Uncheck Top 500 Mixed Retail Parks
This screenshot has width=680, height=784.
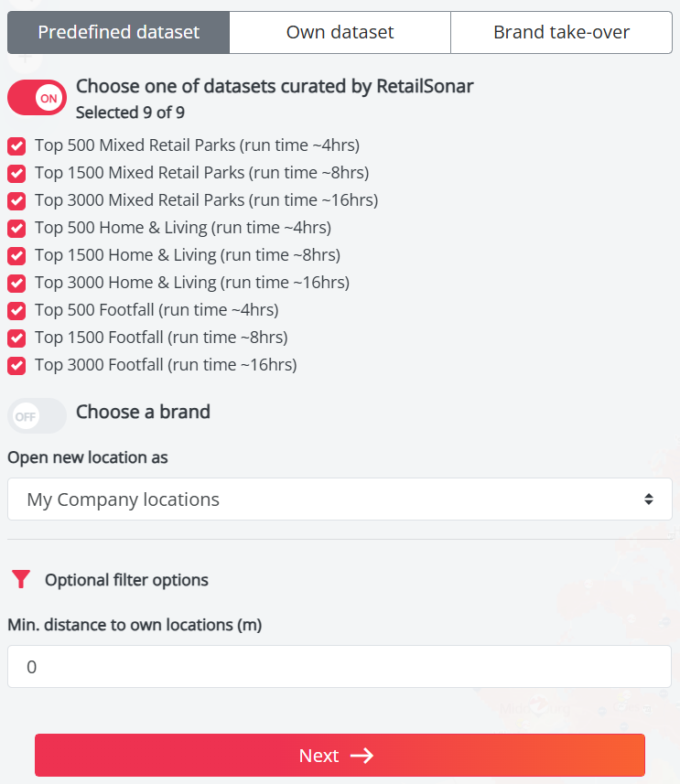pos(16,145)
